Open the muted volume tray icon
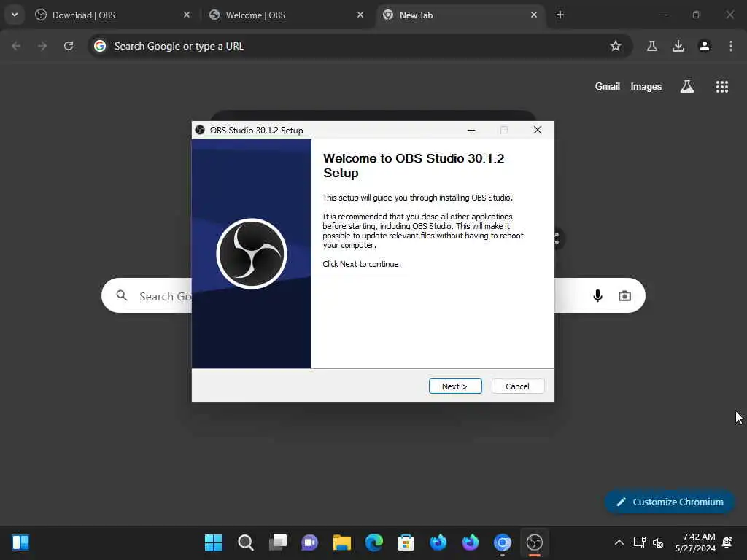Viewport: 747px width, 560px height. (658, 542)
